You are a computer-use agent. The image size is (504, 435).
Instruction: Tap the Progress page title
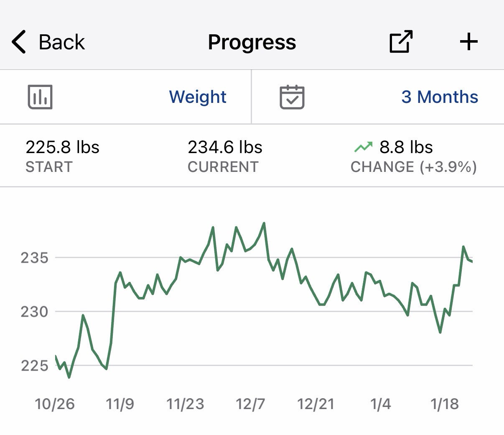(252, 42)
